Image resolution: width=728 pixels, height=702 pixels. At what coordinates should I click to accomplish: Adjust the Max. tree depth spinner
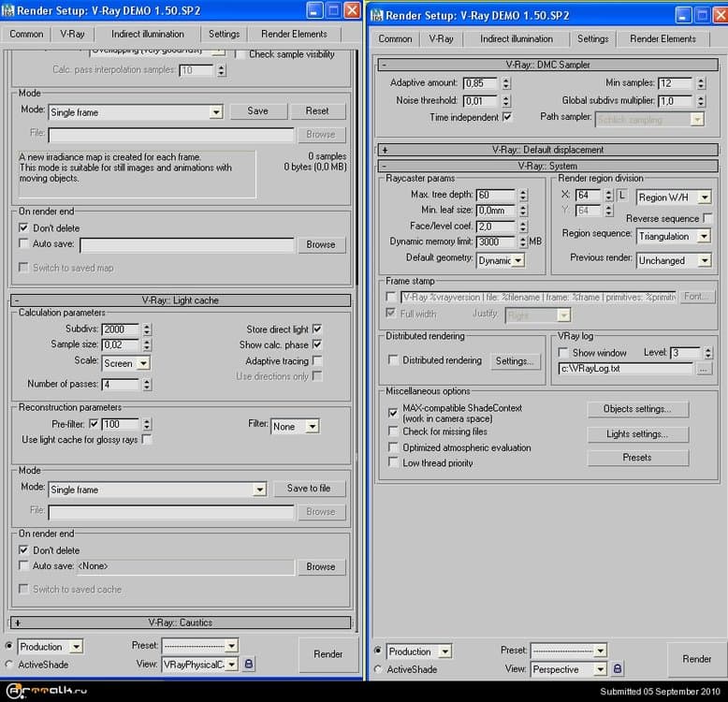point(521,195)
